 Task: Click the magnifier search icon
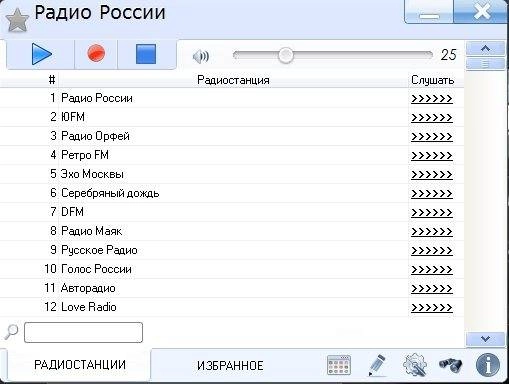pyautogui.click(x=11, y=332)
